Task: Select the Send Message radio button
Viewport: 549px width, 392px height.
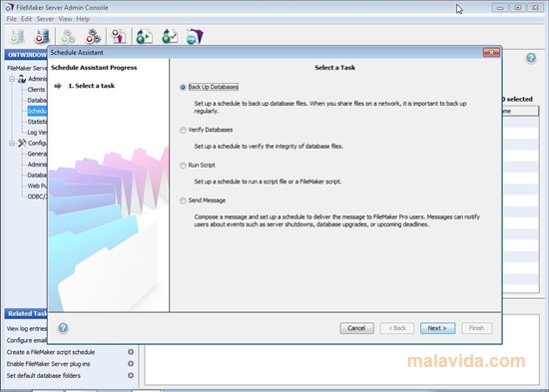Action: tap(183, 200)
